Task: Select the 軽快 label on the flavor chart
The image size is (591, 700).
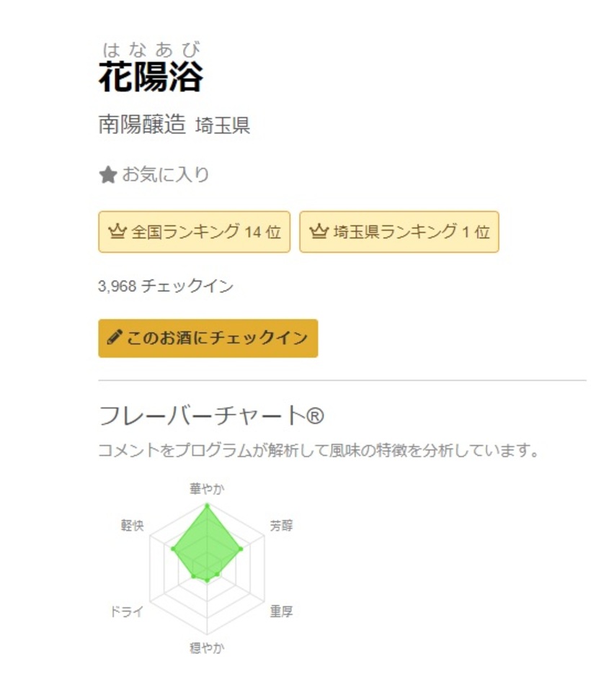Action: coord(132,525)
